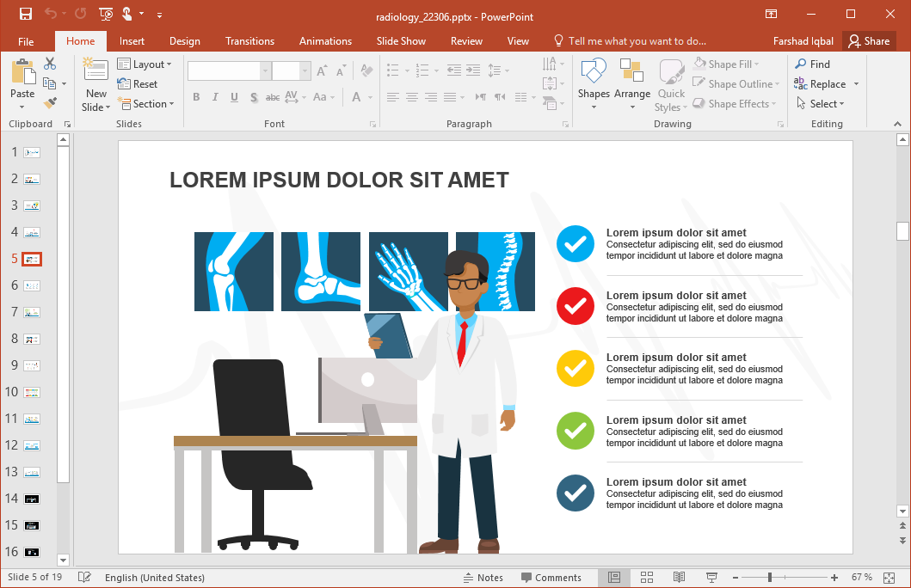Click the Save icon in title bar

click(x=26, y=15)
